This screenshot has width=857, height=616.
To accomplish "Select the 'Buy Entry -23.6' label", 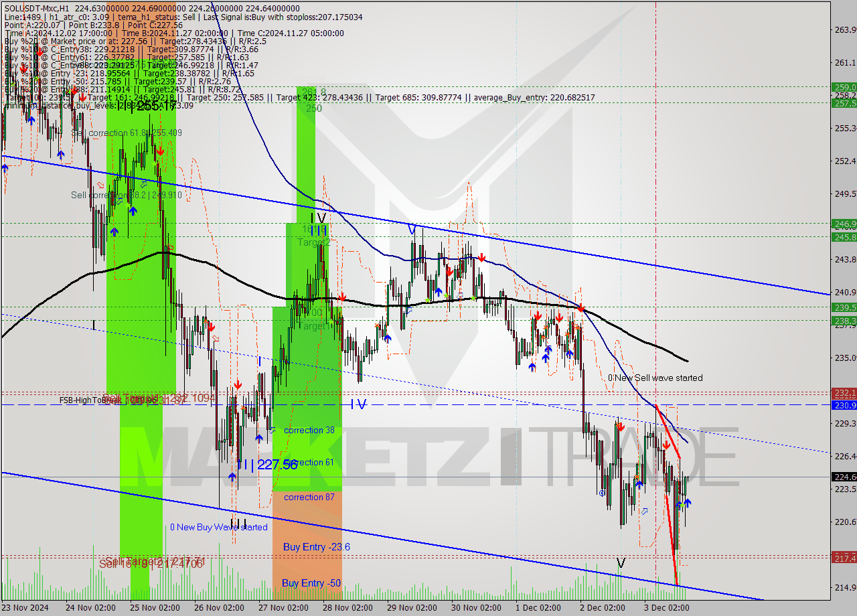I will point(316,547).
